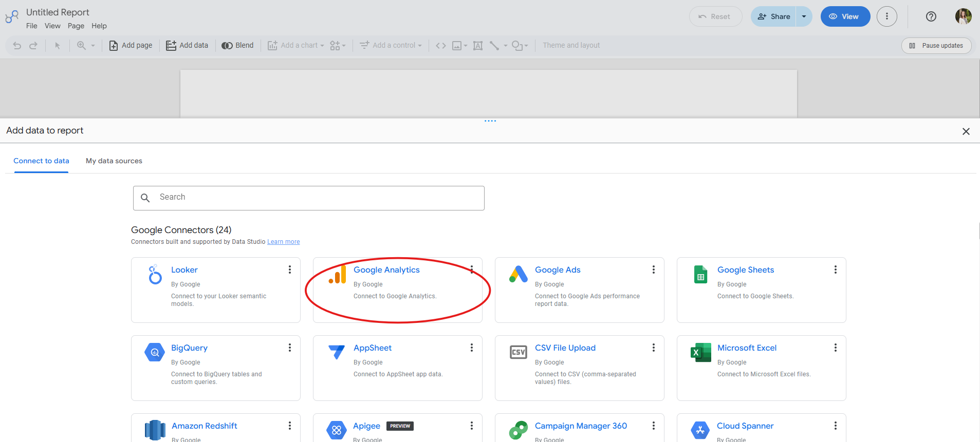Click the connector Search field
The image size is (980, 442).
click(309, 198)
